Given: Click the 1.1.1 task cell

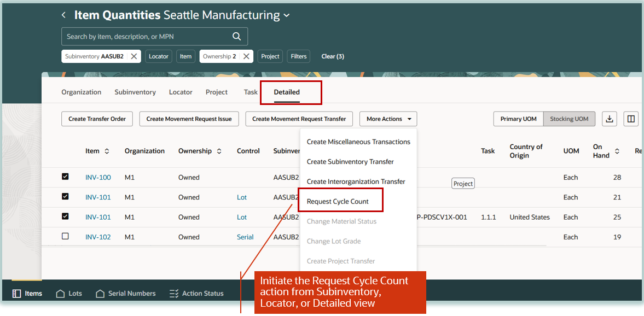Looking at the screenshot, I should point(489,217).
